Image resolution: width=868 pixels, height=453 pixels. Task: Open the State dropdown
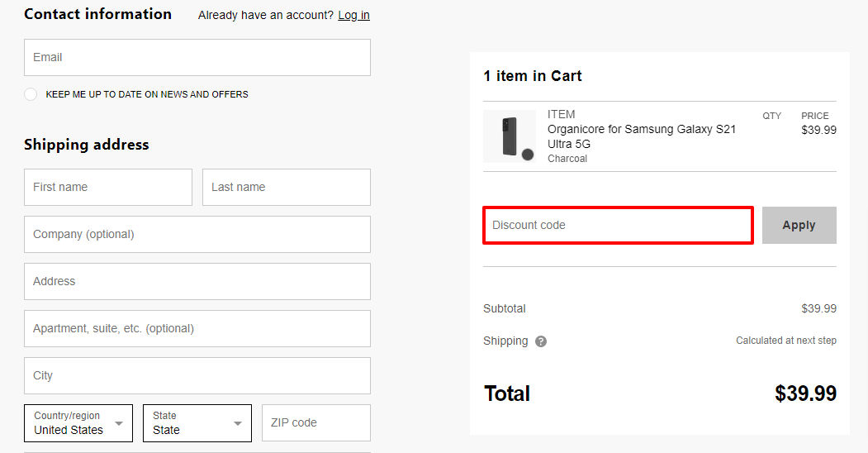click(x=197, y=423)
